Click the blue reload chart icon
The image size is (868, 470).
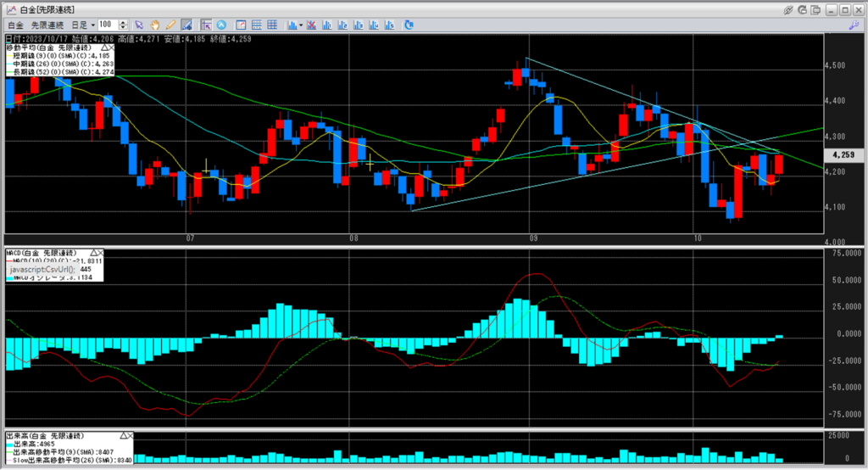point(409,25)
